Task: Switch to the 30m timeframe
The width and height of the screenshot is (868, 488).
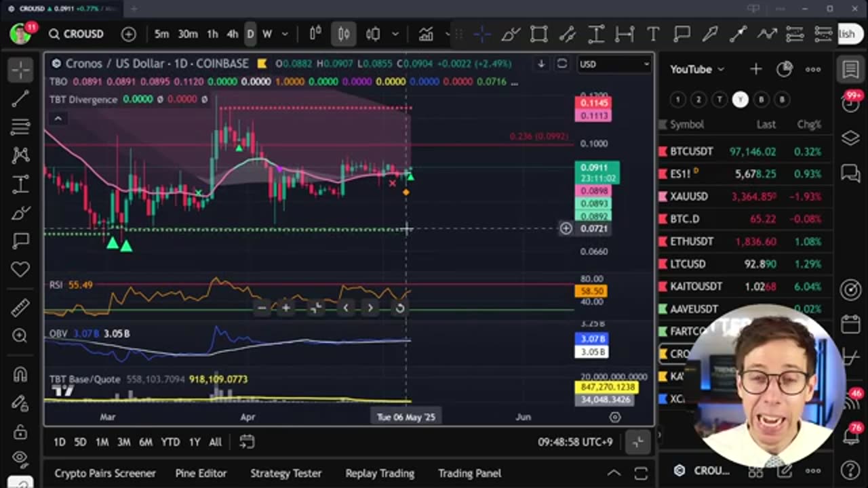Action: [x=188, y=34]
